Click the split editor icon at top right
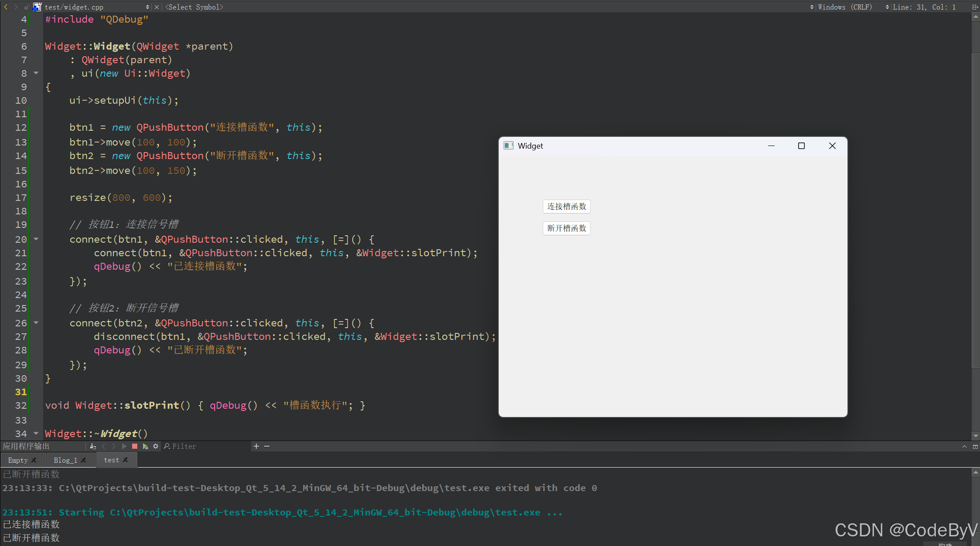The height and width of the screenshot is (546, 980). click(x=975, y=7)
